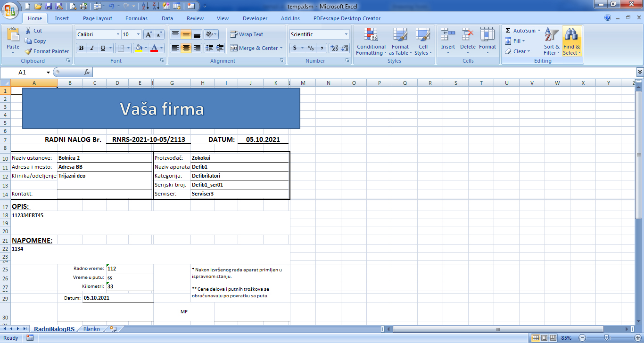Open the Find & Select dropdown
The image size is (644, 343).
571,42
